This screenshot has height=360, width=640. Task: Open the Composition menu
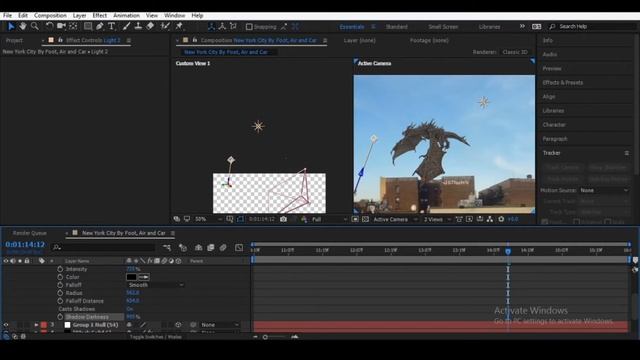click(50, 16)
